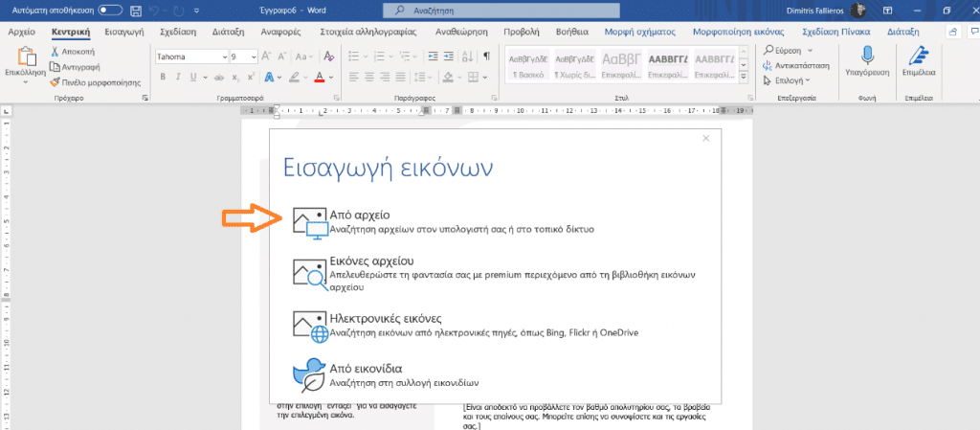
Task: Toggle bold formatting B
Action: 163,78
